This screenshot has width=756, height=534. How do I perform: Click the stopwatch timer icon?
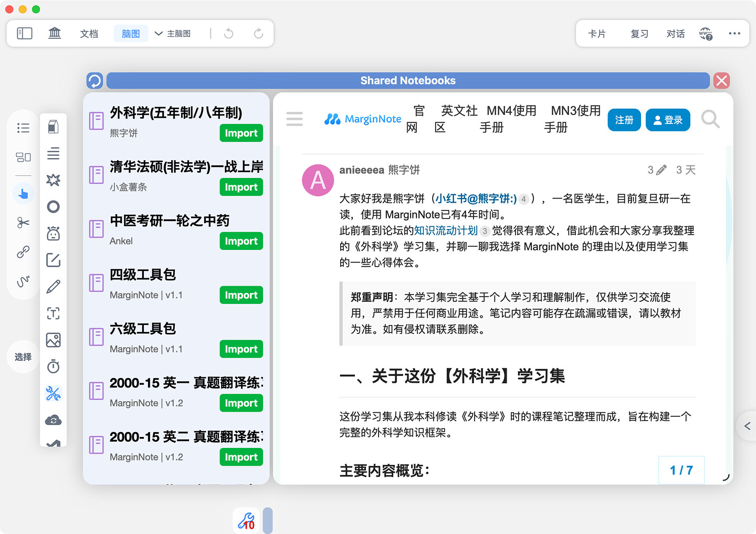pyautogui.click(x=54, y=367)
